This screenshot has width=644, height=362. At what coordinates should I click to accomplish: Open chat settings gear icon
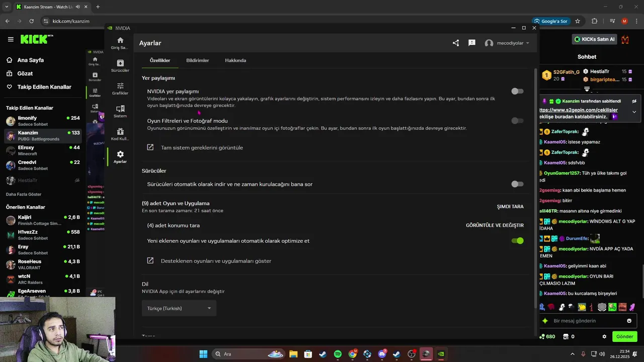pyautogui.click(x=604, y=336)
